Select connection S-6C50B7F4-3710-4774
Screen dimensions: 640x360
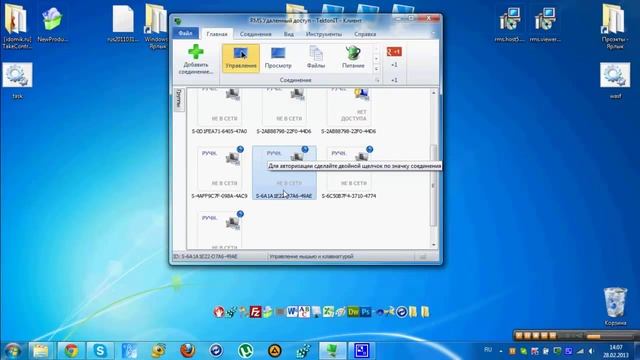pos(349,173)
